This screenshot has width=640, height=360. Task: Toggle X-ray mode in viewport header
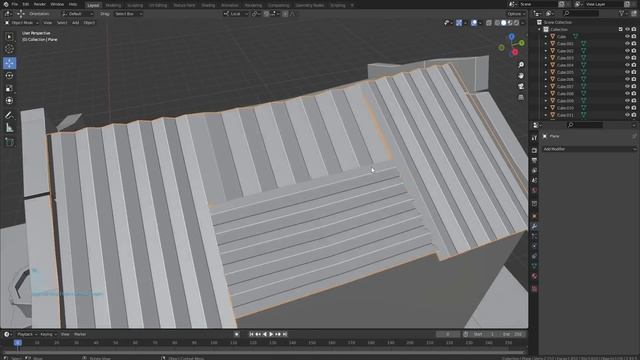[489, 23]
